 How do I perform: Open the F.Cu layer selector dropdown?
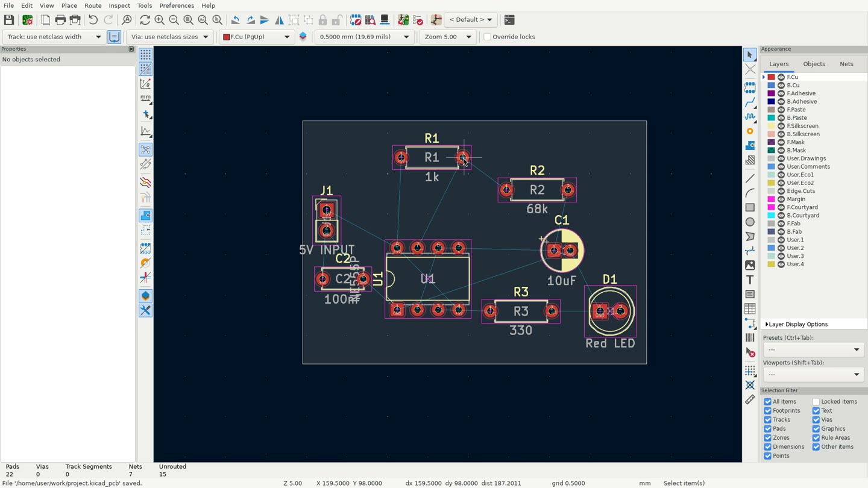(x=256, y=37)
